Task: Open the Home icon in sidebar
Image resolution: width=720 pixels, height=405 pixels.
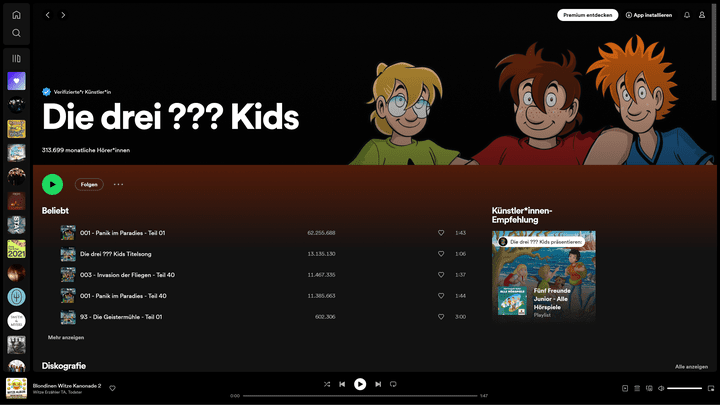Action: coord(16,15)
